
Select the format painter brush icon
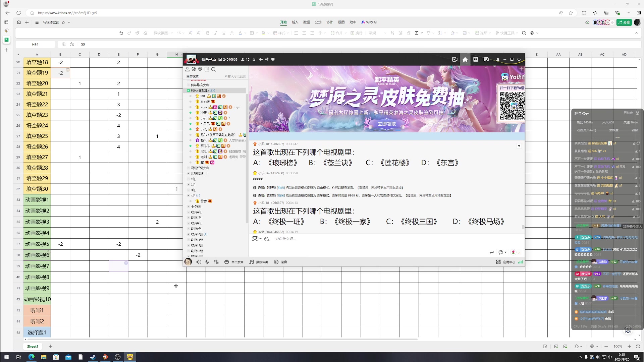point(137,33)
